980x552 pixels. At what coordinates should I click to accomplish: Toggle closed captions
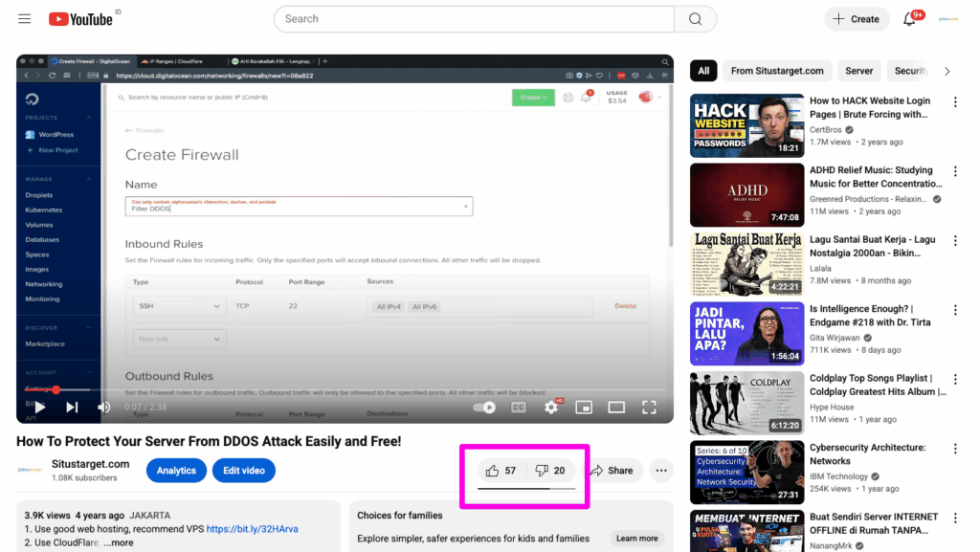(518, 408)
